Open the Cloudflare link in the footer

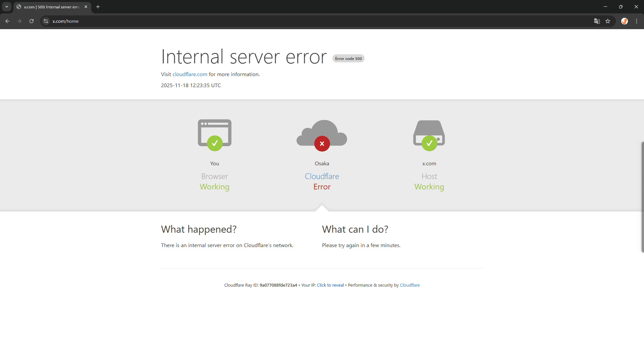click(x=410, y=285)
